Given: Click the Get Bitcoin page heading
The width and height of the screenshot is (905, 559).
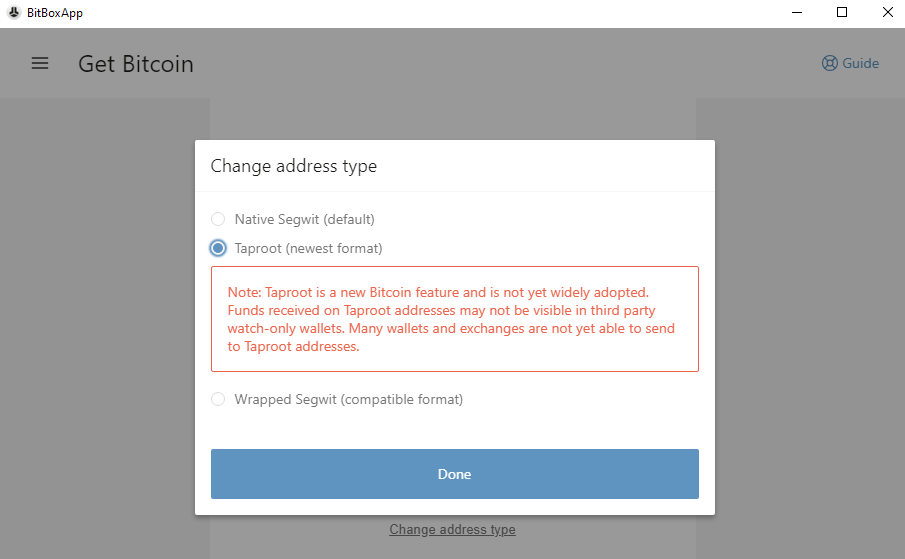Looking at the screenshot, I should pyautogui.click(x=136, y=64).
